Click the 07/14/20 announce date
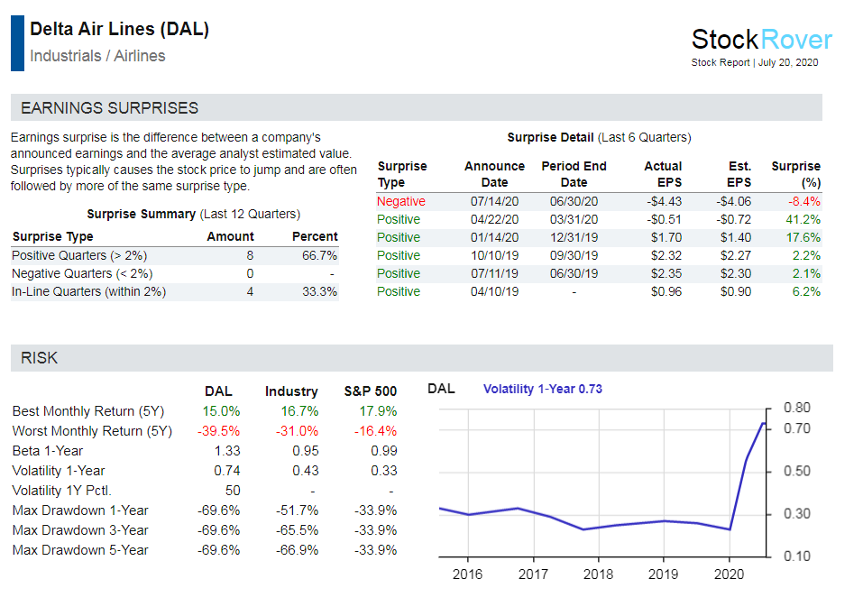Image resolution: width=863 pixels, height=616 pixels. pyautogui.click(x=494, y=201)
